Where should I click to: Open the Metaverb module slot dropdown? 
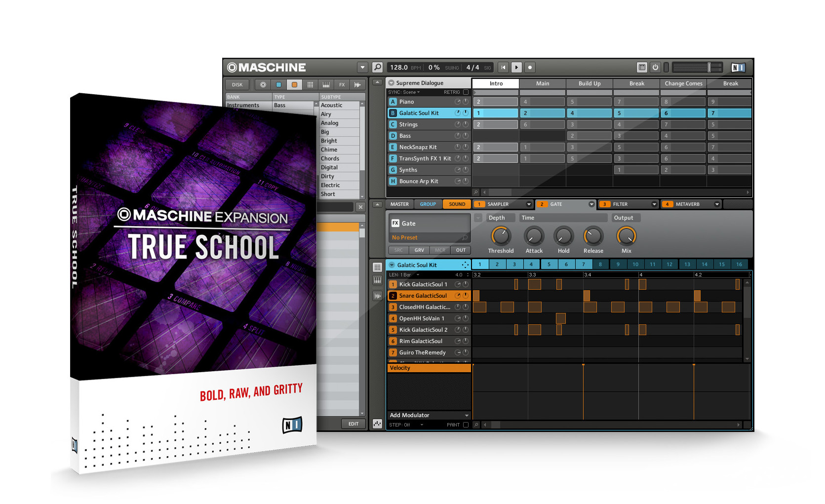tap(717, 204)
